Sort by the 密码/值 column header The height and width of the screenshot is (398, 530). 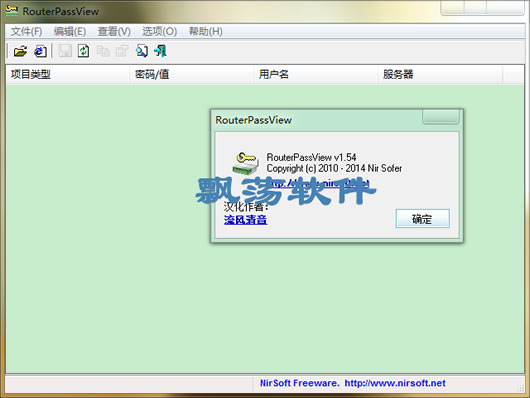point(191,74)
